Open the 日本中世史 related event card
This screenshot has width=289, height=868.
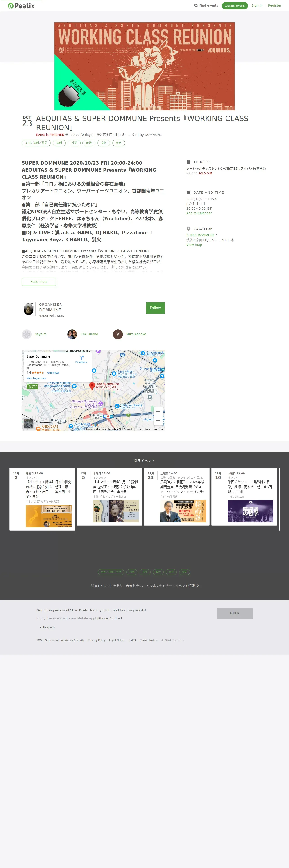click(42, 499)
